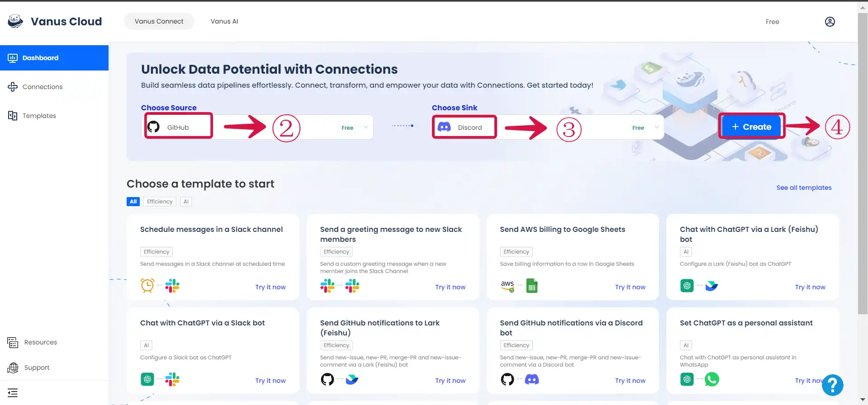Click the alarm clock icon in Schedule messages card
The width and height of the screenshot is (868, 405).
(x=147, y=286)
